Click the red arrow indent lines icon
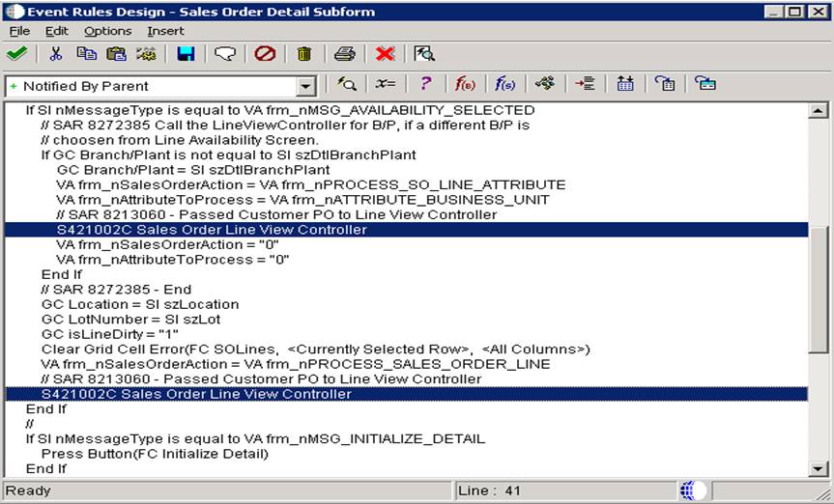The height and width of the screenshot is (504, 834). point(585,83)
